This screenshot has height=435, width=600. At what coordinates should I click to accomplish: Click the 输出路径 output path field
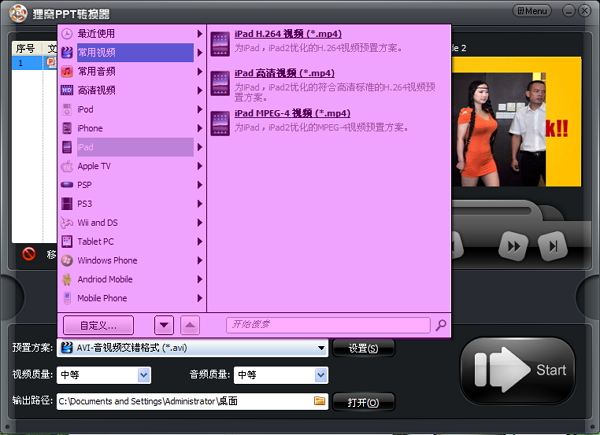click(x=192, y=401)
